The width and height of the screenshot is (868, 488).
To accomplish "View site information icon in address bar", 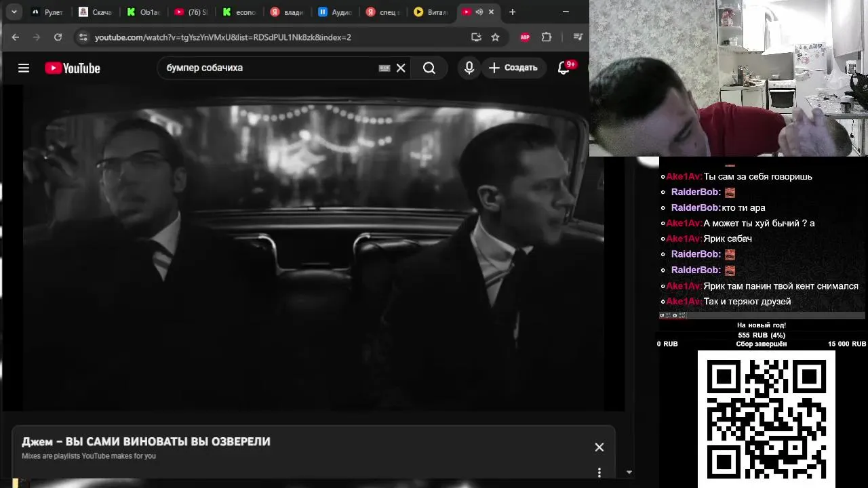I will click(83, 37).
